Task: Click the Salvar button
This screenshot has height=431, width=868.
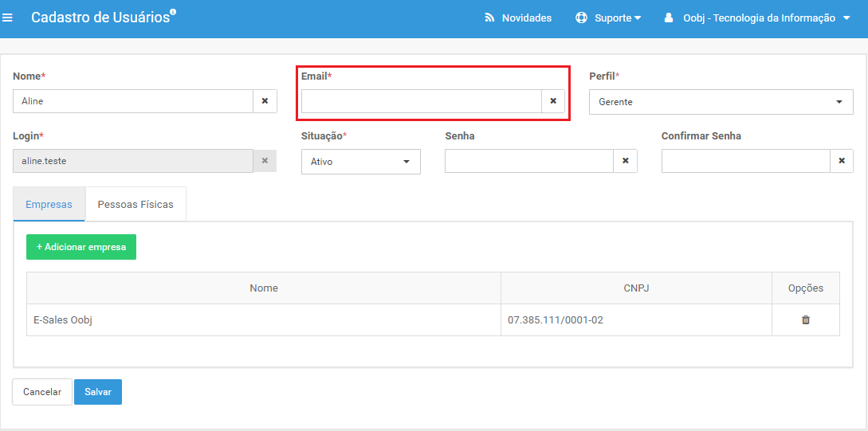Action: click(x=98, y=392)
